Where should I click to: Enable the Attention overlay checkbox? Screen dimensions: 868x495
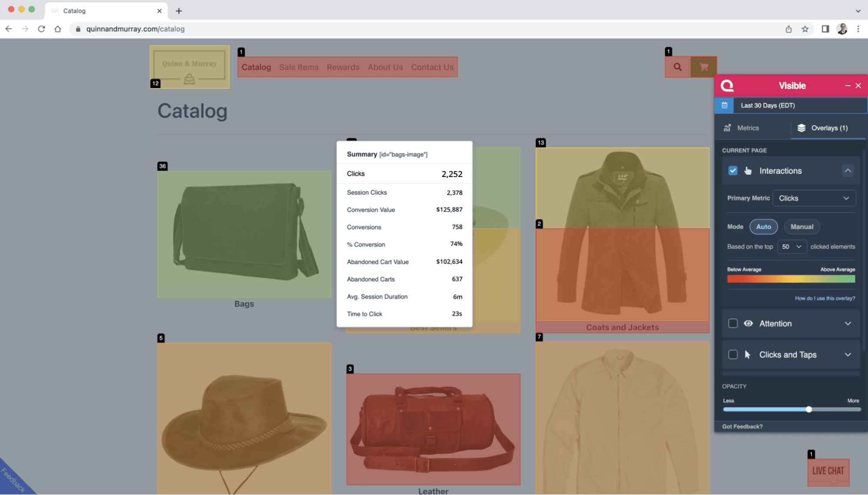pos(733,324)
